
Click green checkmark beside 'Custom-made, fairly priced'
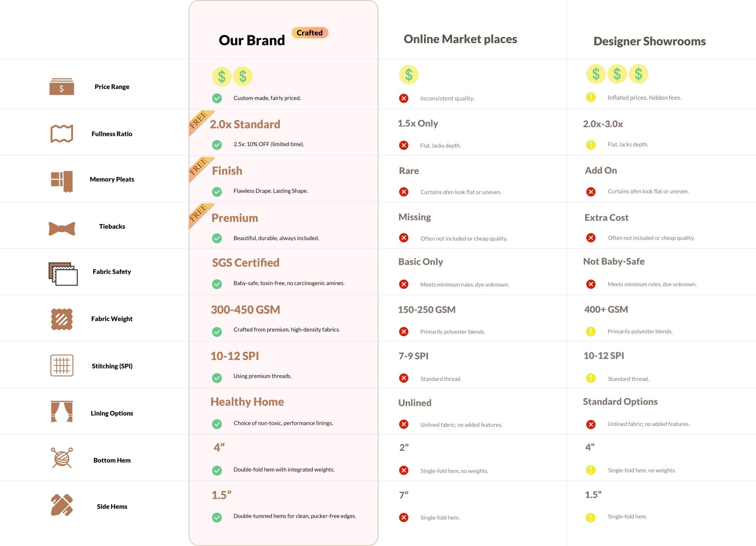tap(217, 98)
